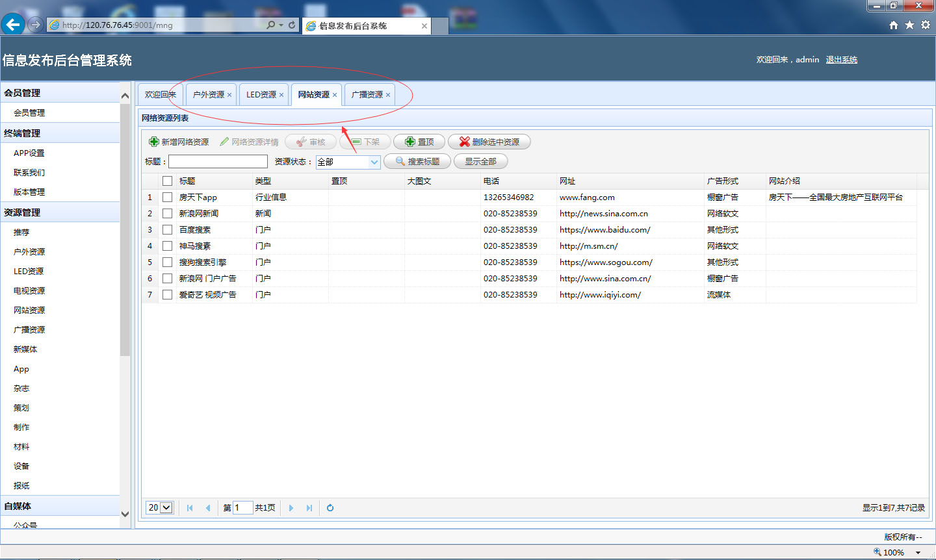Click the browser back arrow button
936x560 pixels.
click(12, 25)
